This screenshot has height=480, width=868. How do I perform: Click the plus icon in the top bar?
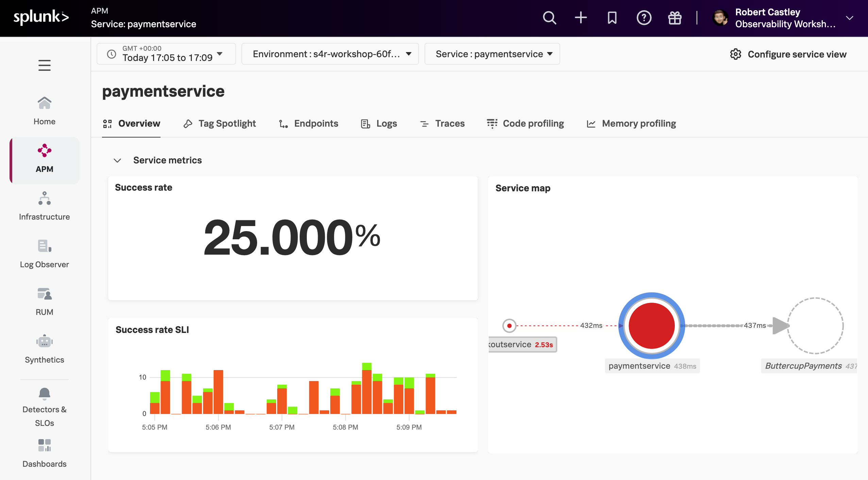(581, 18)
